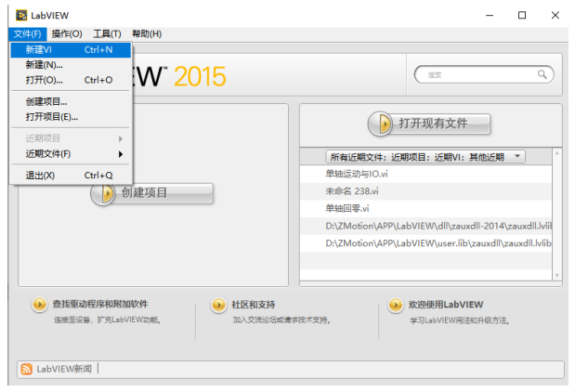The width and height of the screenshot is (575, 392).
Task: Maximize the LabVIEW window
Action: [522, 15]
